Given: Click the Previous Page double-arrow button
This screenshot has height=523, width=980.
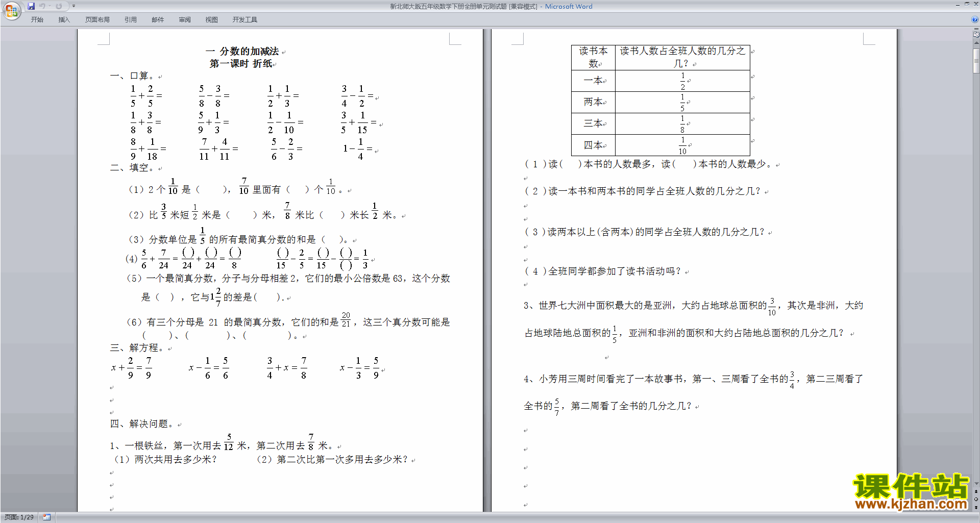Looking at the screenshot, I should pos(976,492).
